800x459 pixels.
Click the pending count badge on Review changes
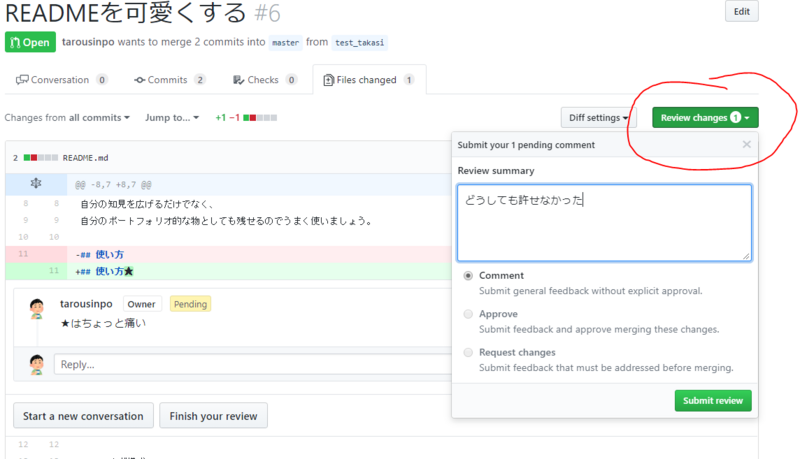(x=735, y=117)
